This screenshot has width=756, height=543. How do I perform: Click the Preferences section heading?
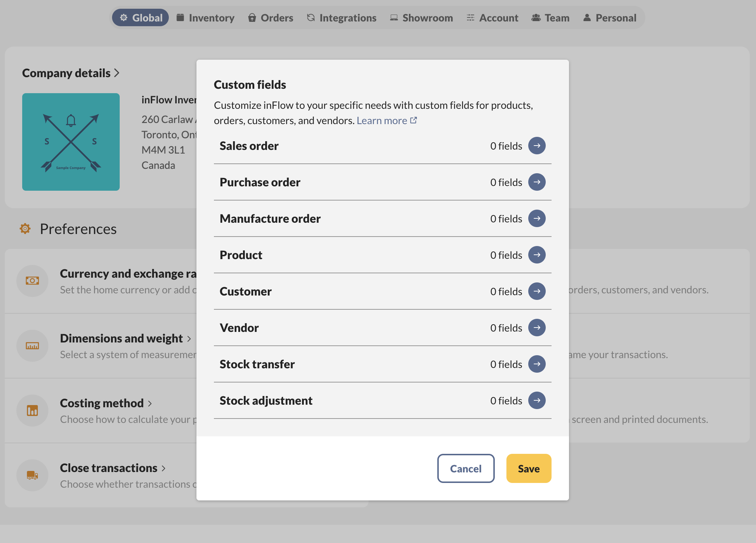point(78,229)
